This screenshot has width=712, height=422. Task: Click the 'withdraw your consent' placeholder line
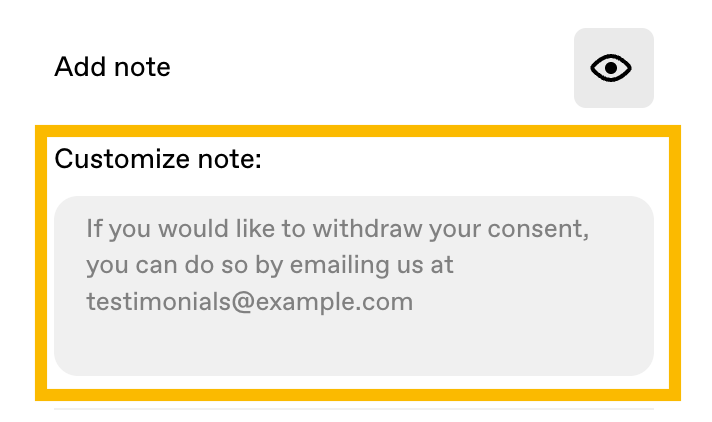coord(337,228)
